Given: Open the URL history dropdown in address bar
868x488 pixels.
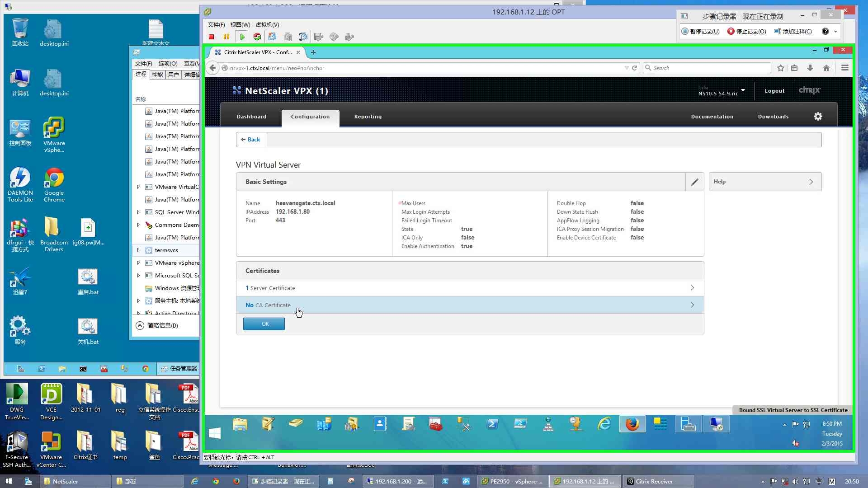Looking at the screenshot, I should coord(627,68).
